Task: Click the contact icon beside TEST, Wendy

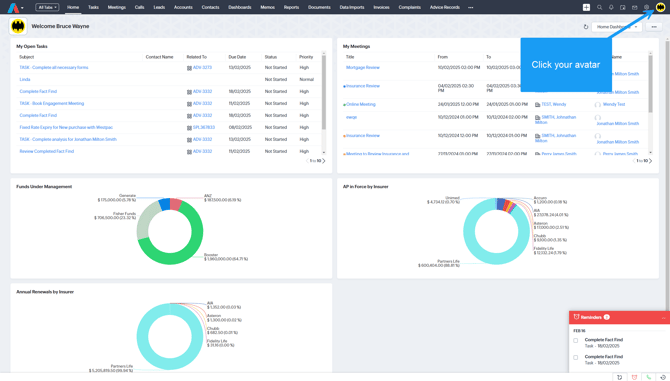Action: pyautogui.click(x=538, y=105)
